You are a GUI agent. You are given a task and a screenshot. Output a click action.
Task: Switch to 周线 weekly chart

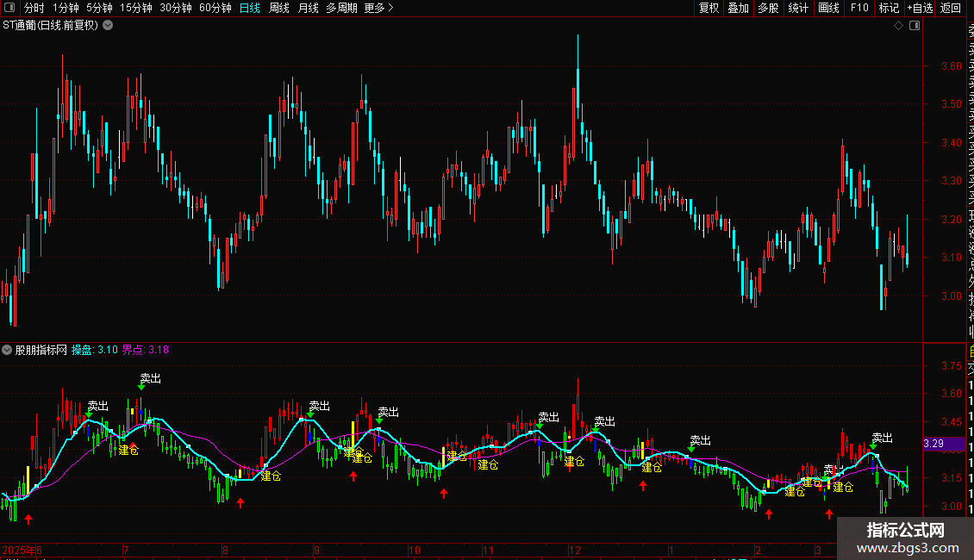pyautogui.click(x=279, y=8)
